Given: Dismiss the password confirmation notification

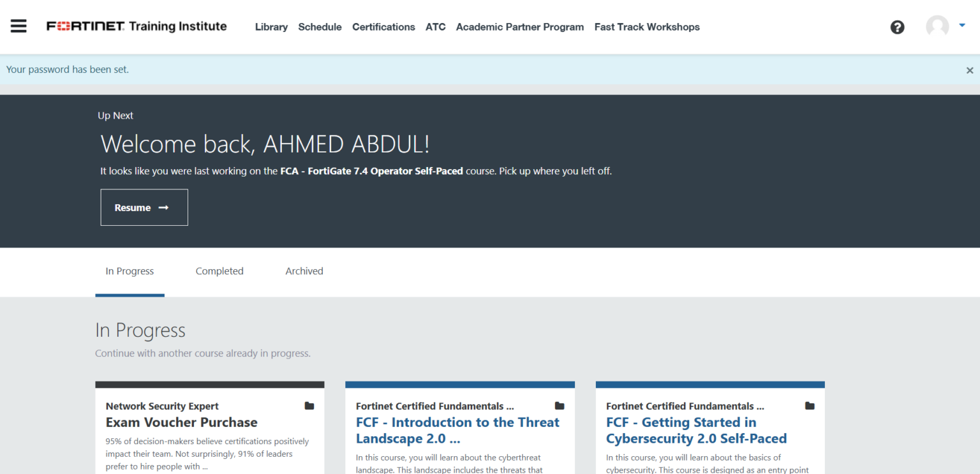Looking at the screenshot, I should click(x=969, y=70).
